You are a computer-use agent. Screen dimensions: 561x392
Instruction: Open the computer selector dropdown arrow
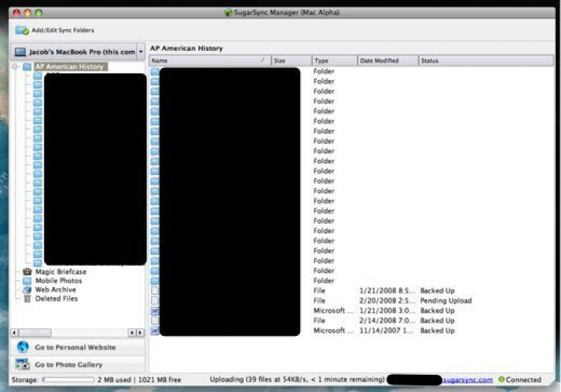[x=141, y=52]
